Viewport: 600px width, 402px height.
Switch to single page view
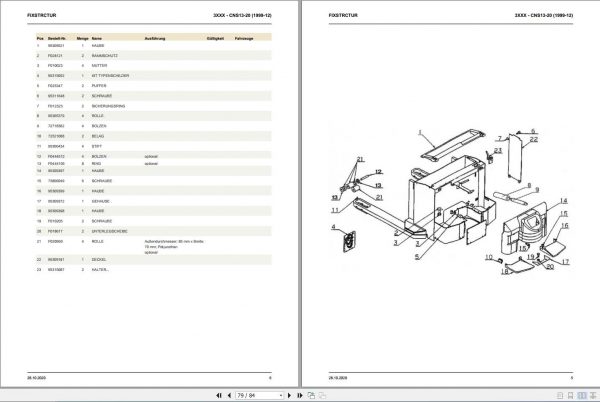click(560, 395)
